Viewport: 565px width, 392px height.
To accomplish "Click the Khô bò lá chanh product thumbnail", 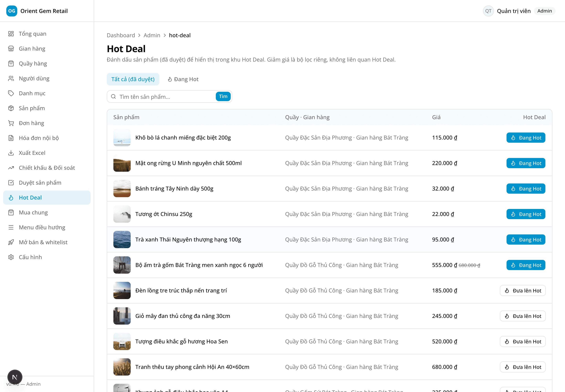I will (122, 138).
